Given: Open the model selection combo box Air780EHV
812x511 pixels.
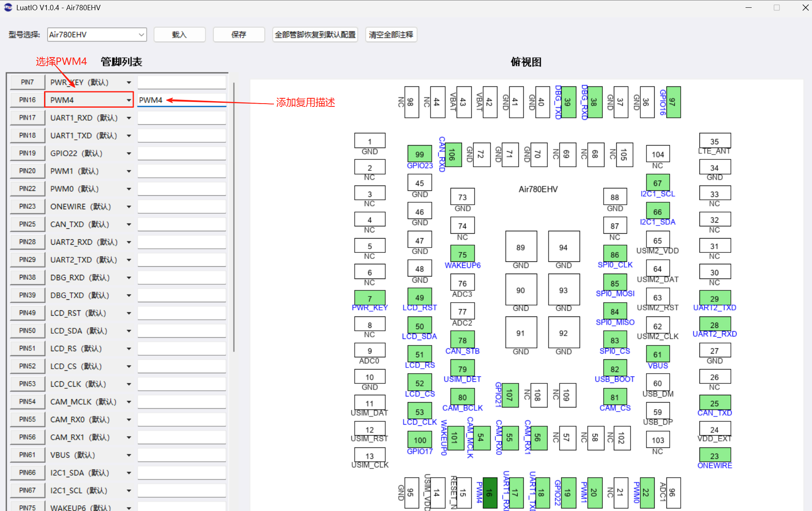Looking at the screenshot, I should coord(97,35).
